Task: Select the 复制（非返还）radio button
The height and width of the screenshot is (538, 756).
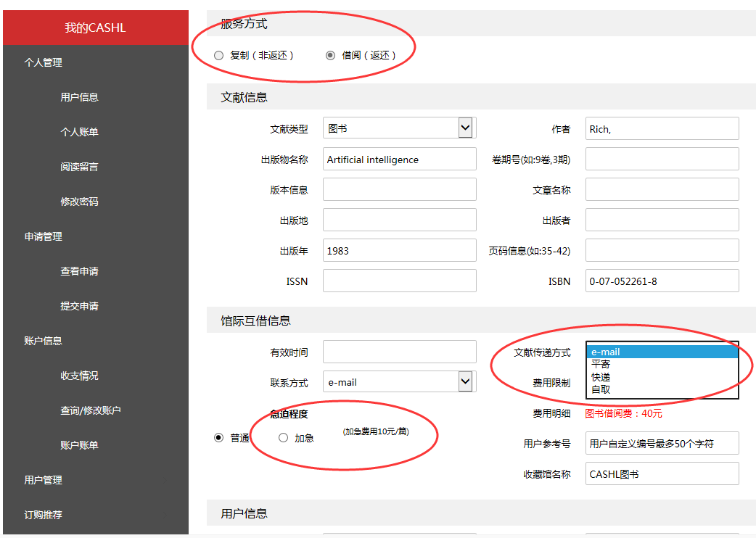Action: 219,55
